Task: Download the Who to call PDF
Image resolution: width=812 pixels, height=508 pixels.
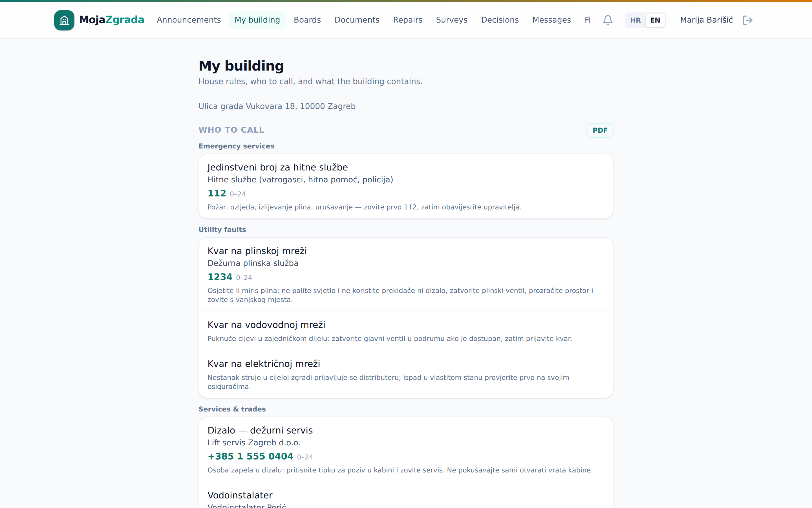Action: tap(600, 130)
